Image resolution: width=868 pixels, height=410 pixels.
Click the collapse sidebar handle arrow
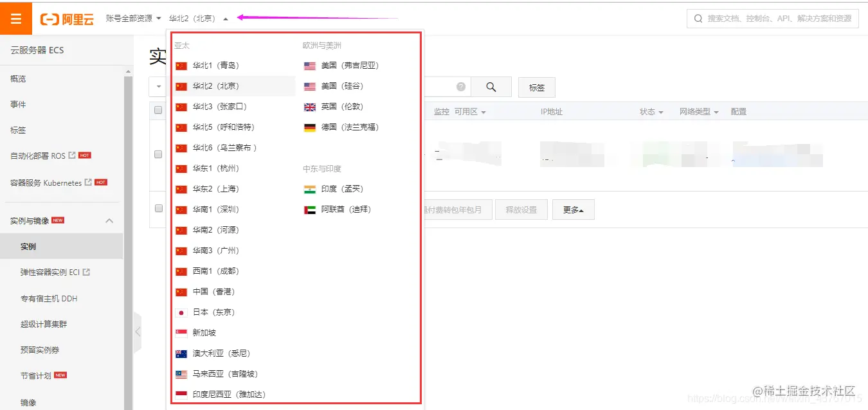point(137,332)
